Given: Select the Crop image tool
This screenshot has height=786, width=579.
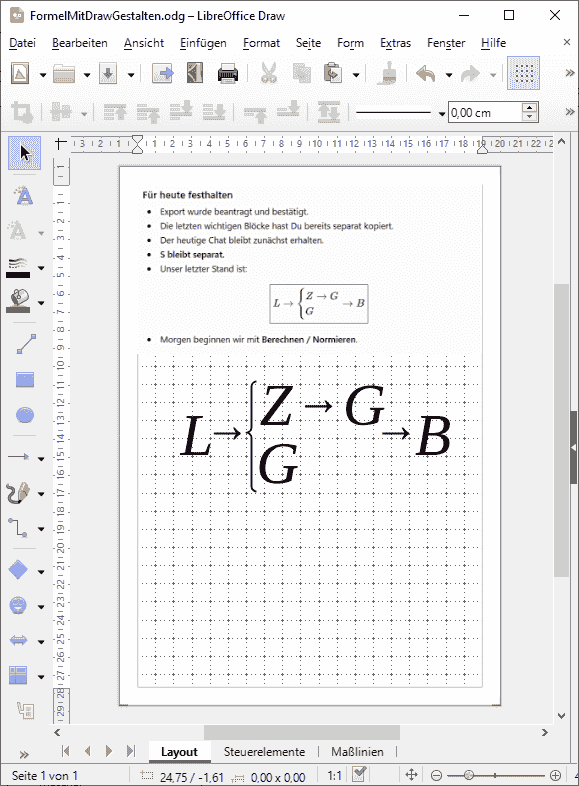Looking at the screenshot, I should coord(22,112).
